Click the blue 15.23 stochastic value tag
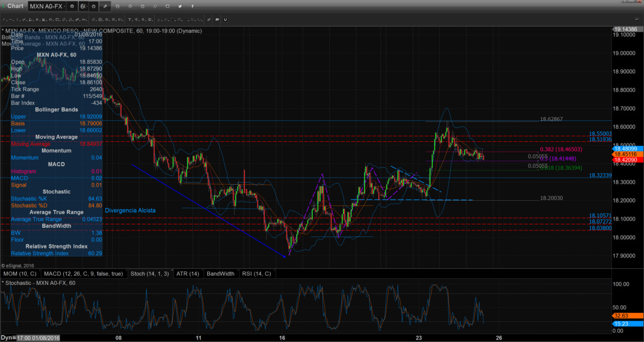Viewport: 644px width, 342px height. point(627,323)
